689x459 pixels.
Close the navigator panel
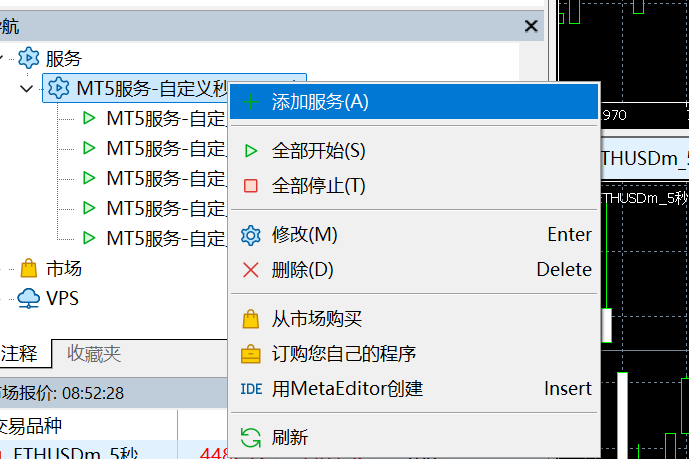531,27
